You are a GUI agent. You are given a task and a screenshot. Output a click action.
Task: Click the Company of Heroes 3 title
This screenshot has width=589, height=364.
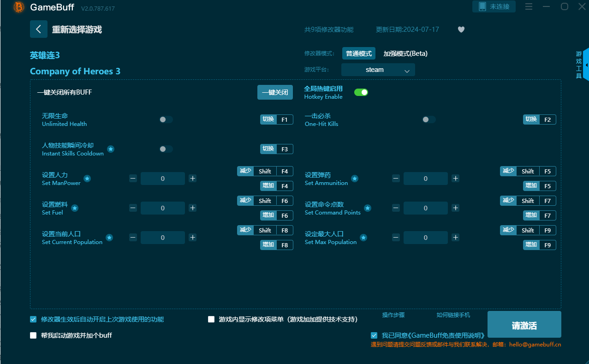(x=75, y=71)
